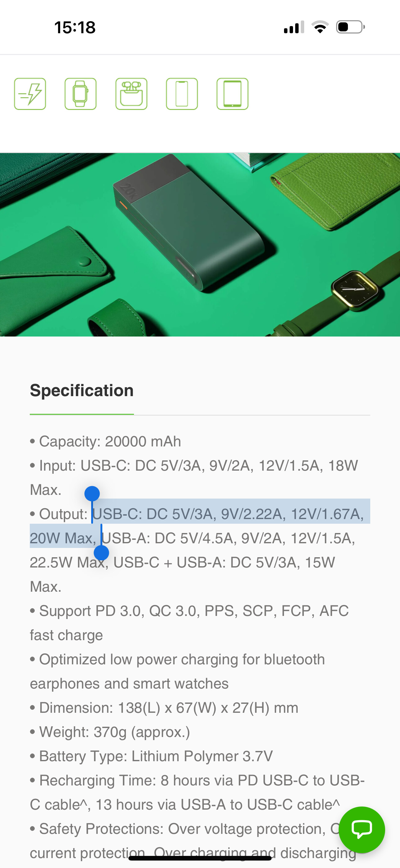Tap the 15:18 clock in status bar

75,27
